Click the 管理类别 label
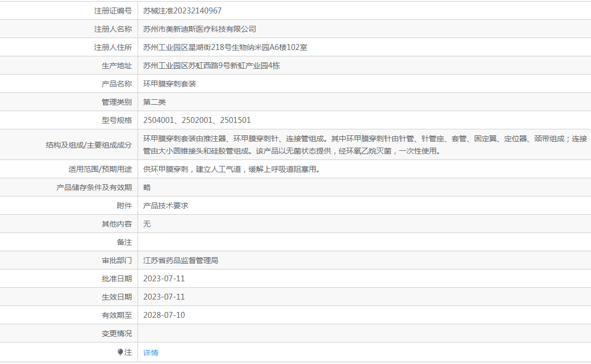Screen dimensions: 591x364 117,102
